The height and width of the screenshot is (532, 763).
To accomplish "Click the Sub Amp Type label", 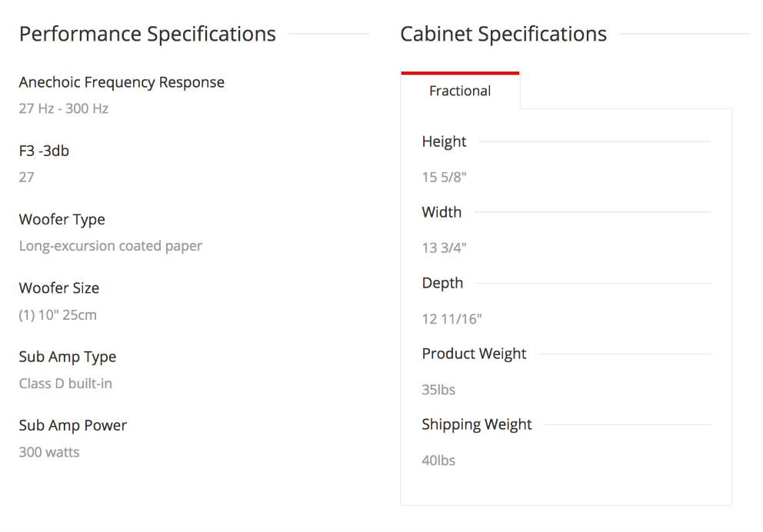I will [68, 357].
